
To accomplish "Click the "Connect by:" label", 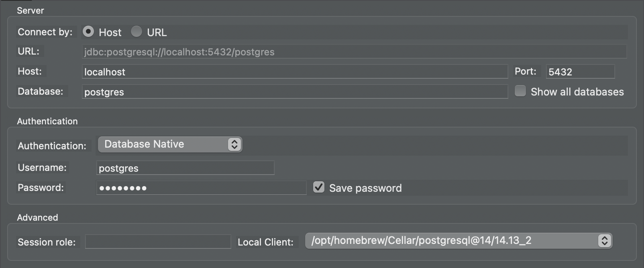I will 45,32.
